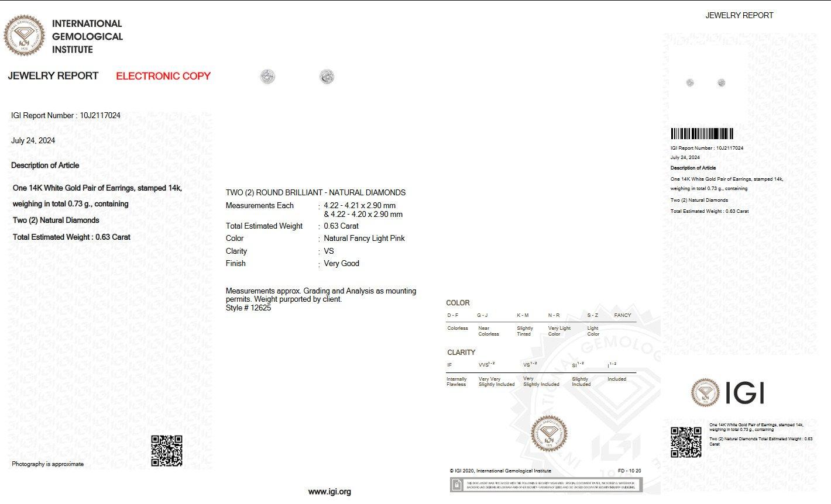Image resolution: width=831 pixels, height=504 pixels.
Task: Click the FANCY color scale grade
Action: 623,315
